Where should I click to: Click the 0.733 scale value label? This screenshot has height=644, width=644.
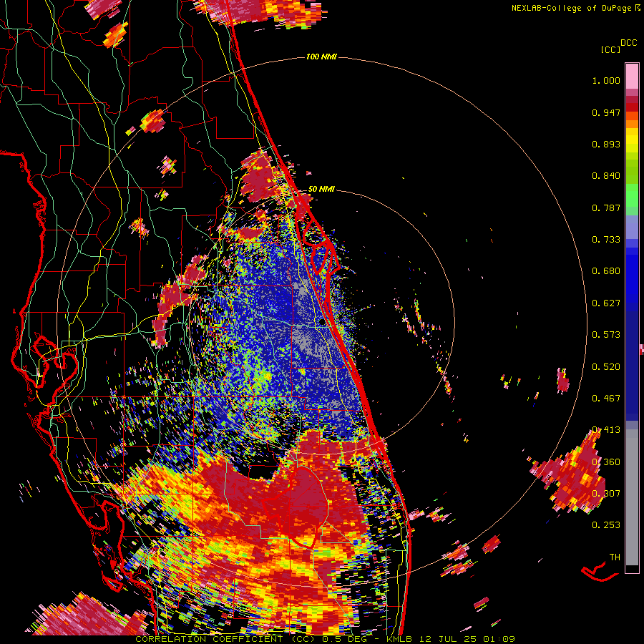tap(606, 240)
